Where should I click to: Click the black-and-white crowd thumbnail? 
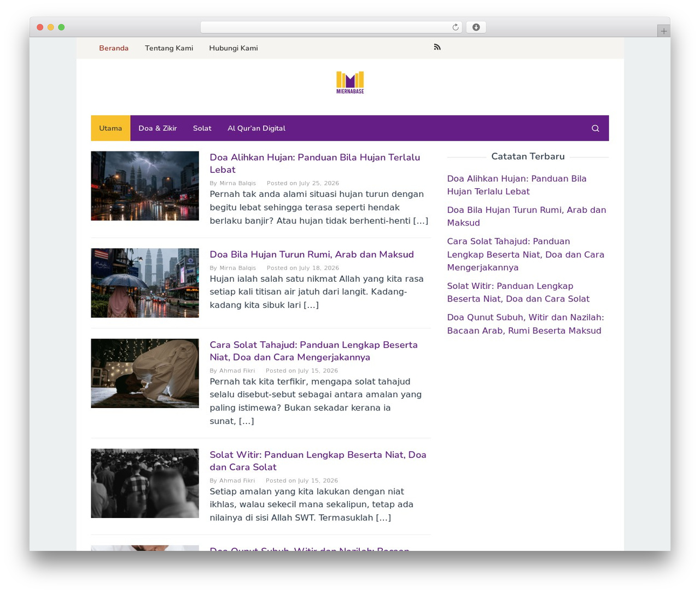[145, 483]
